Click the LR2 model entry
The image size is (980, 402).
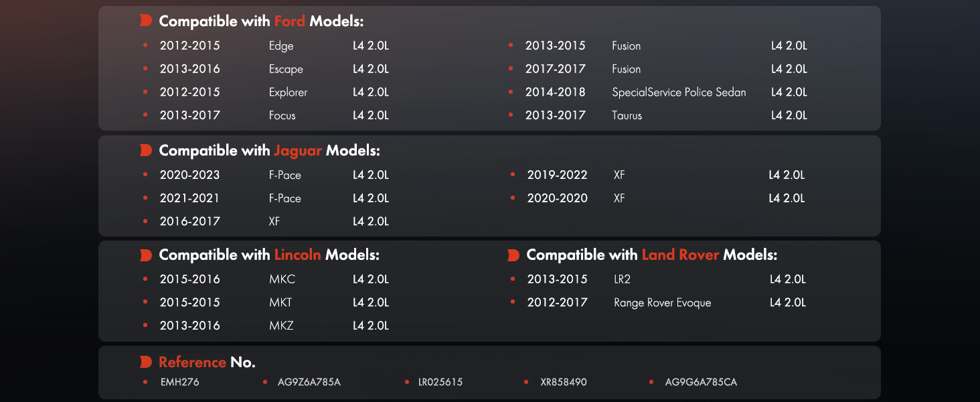pyautogui.click(x=622, y=279)
